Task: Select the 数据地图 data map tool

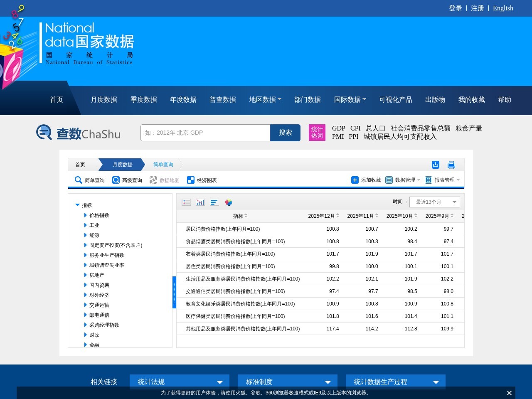Action: [x=165, y=180]
